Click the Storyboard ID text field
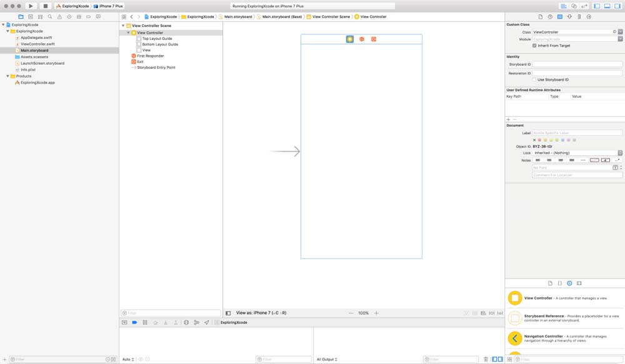This screenshot has height=364, width=625. (x=577, y=64)
